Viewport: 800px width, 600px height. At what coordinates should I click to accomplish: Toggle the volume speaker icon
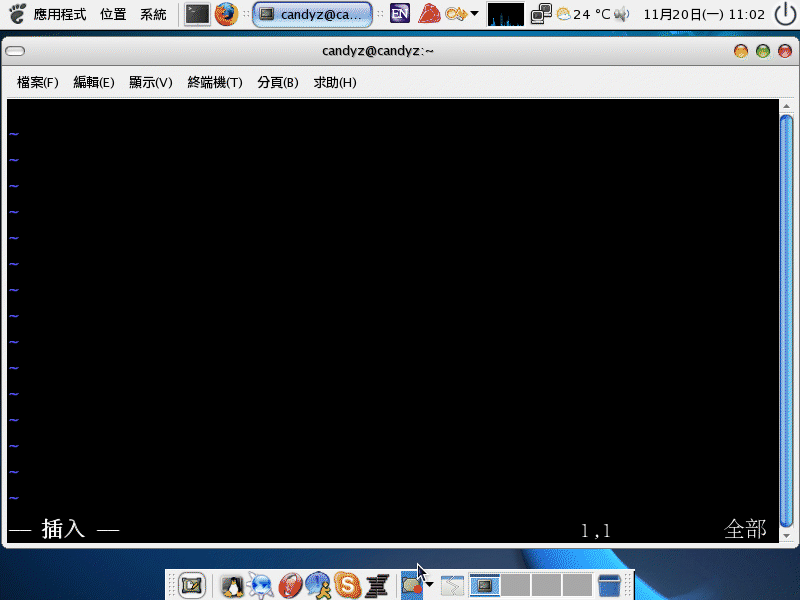pyautogui.click(x=621, y=14)
